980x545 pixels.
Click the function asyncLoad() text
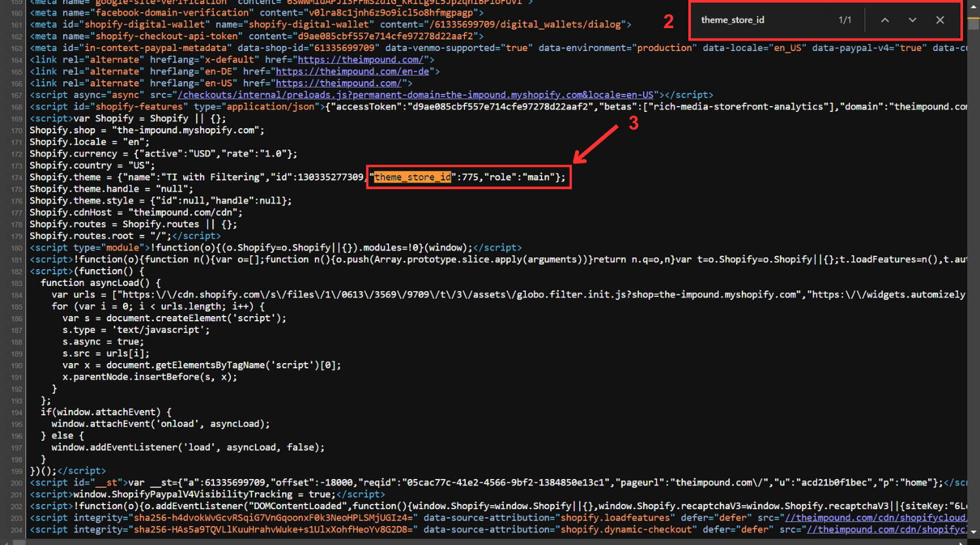[100, 283]
